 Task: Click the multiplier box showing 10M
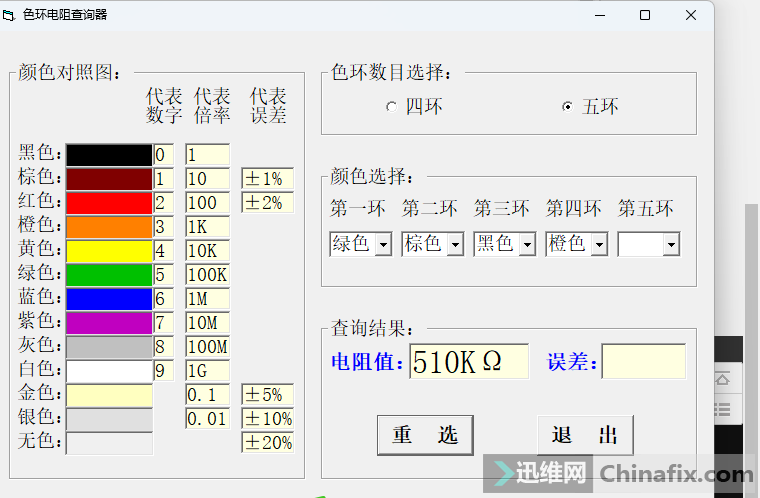pos(207,323)
